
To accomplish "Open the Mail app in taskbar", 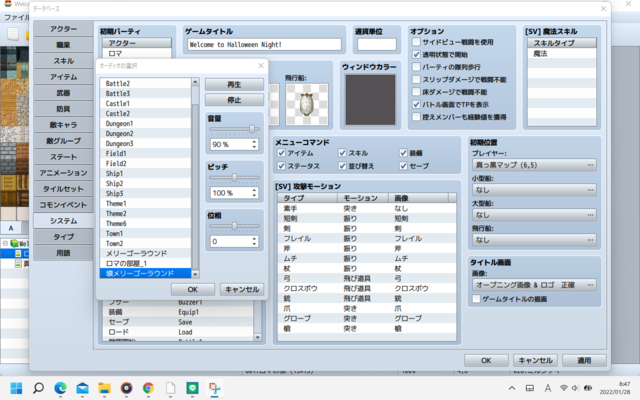I will click(x=82, y=388).
